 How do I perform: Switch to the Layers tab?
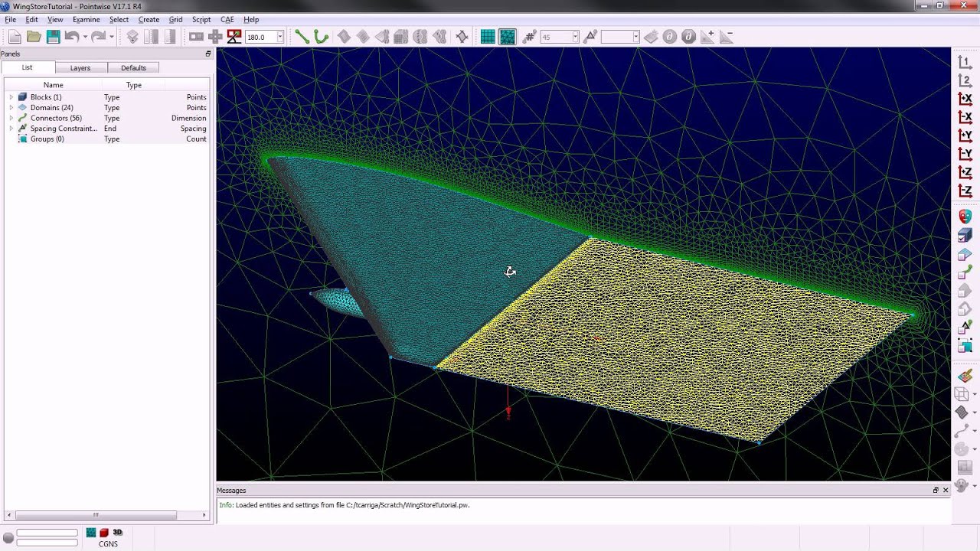(x=80, y=68)
